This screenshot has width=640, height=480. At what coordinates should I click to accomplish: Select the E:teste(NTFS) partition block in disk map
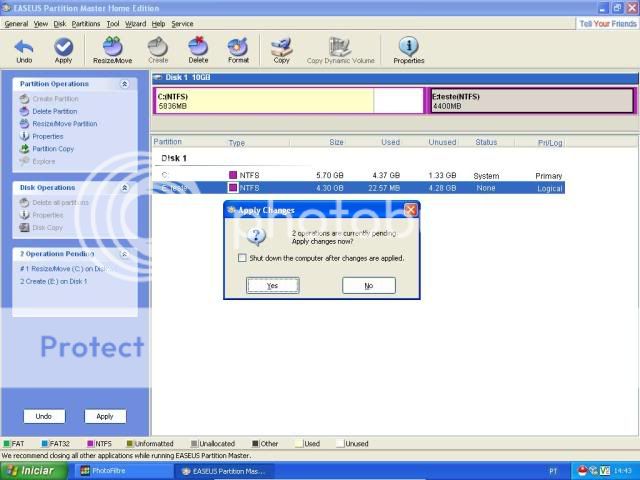click(532, 100)
